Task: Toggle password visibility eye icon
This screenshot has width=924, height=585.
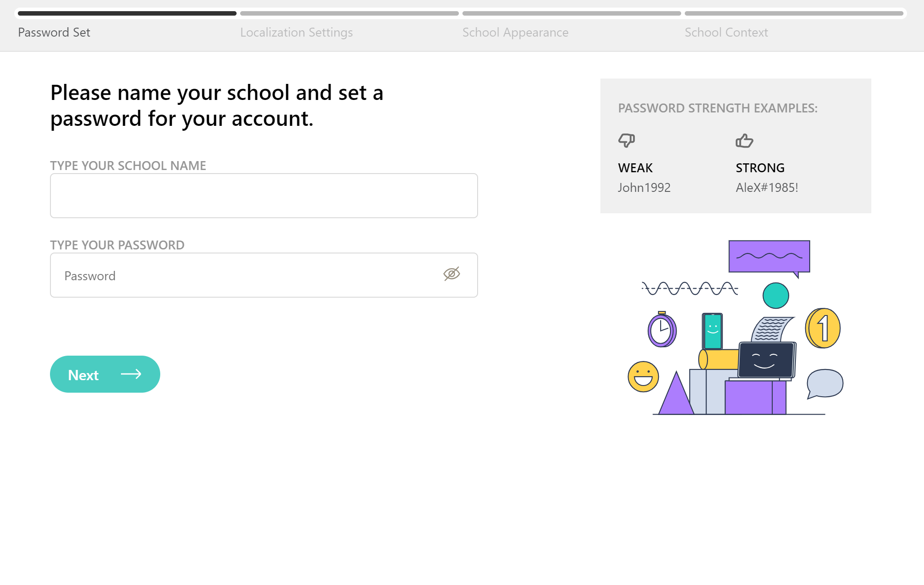Action: point(451,274)
